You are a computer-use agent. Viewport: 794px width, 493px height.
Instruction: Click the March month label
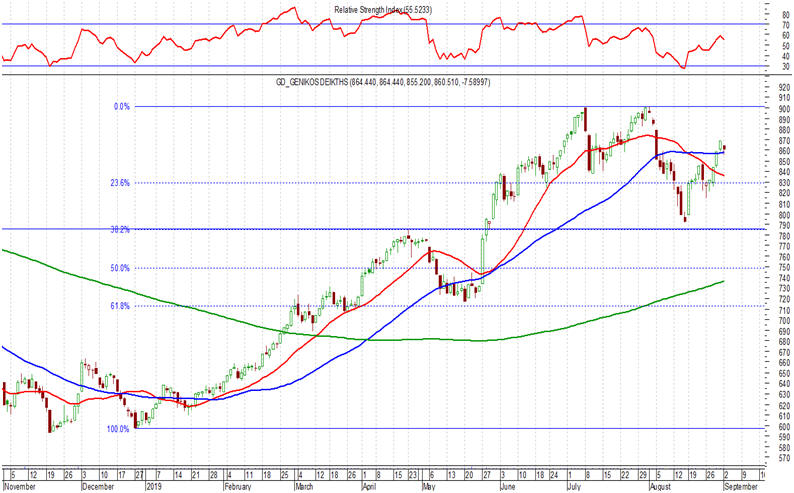(x=304, y=486)
